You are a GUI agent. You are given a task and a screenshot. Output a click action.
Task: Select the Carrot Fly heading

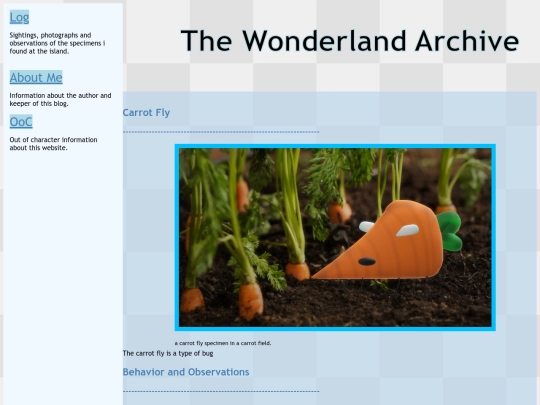(146, 113)
